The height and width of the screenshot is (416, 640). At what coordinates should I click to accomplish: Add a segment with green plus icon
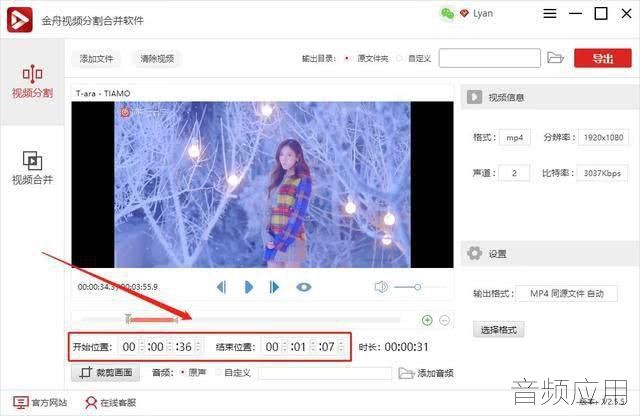[427, 320]
